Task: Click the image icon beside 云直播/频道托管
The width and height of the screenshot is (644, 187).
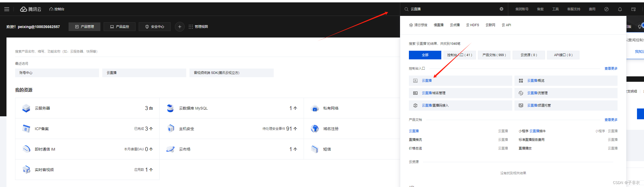Action: (521, 106)
